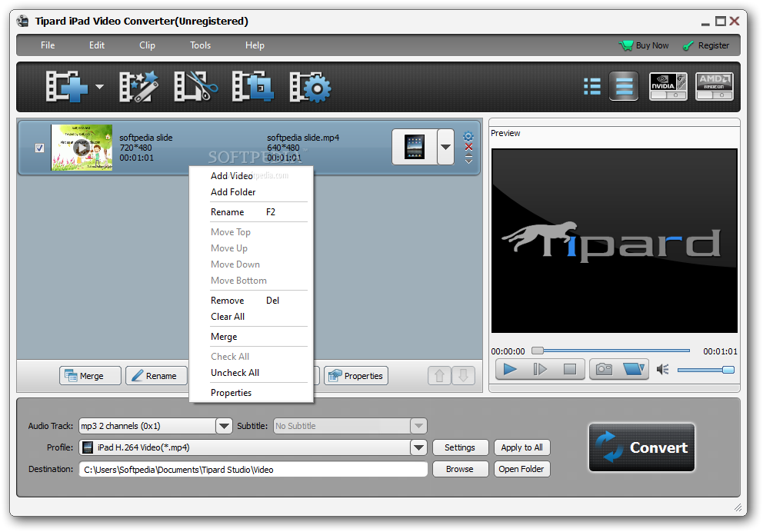
Task: Select Uncheck All in context menu
Action: [x=251, y=373]
